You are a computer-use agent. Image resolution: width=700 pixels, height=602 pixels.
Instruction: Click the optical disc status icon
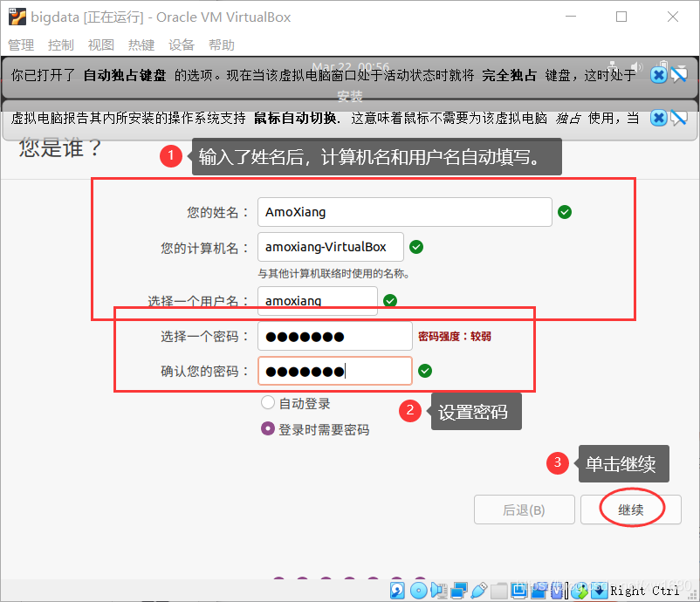click(419, 591)
